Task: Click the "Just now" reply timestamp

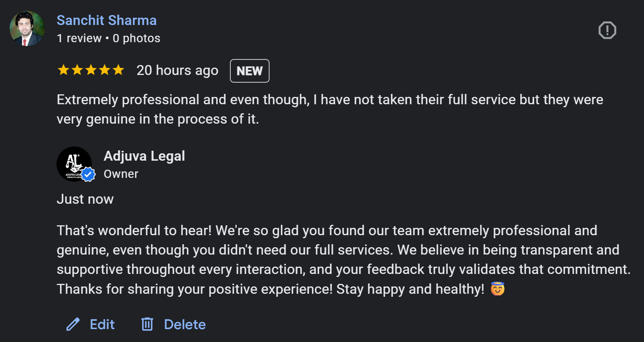Action: [85, 199]
